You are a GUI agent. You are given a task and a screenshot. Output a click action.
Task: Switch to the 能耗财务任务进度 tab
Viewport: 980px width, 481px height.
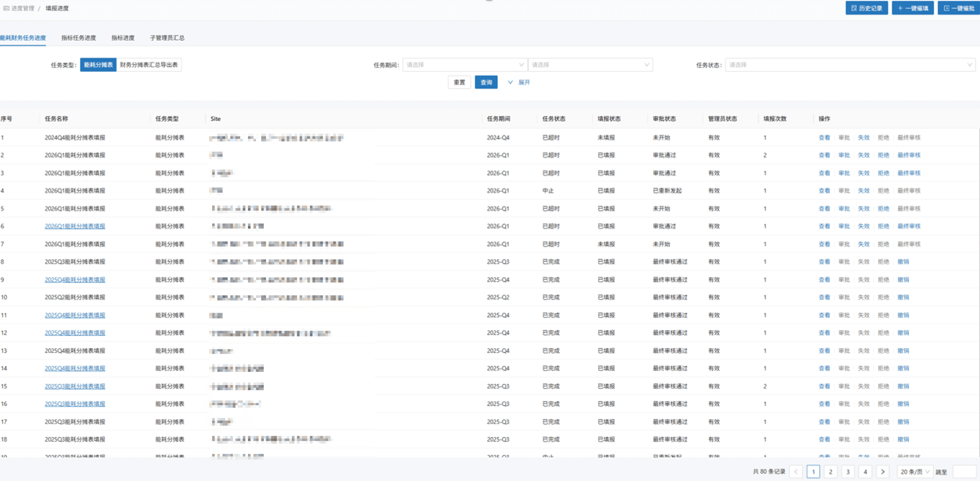23,38
